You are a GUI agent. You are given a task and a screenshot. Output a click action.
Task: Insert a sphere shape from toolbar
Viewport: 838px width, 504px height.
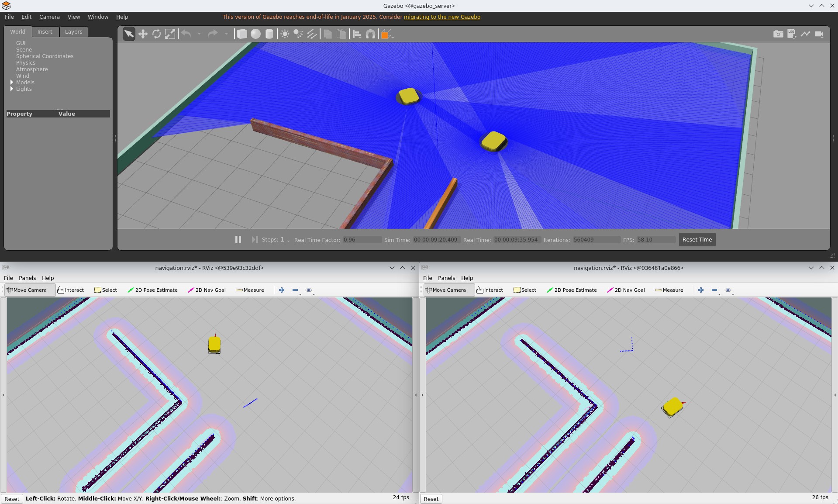tap(255, 34)
